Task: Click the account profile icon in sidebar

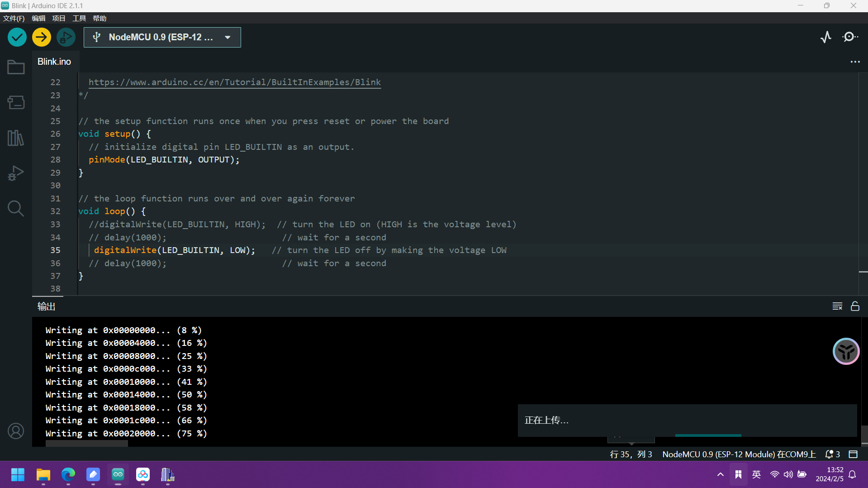Action: point(16,431)
